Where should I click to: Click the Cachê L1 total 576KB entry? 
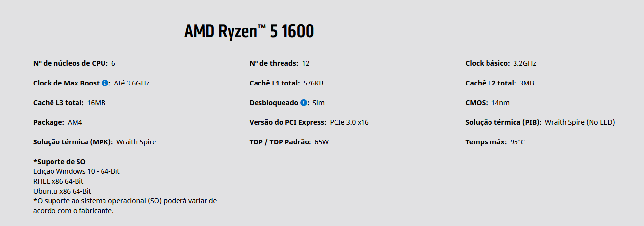coord(286,83)
